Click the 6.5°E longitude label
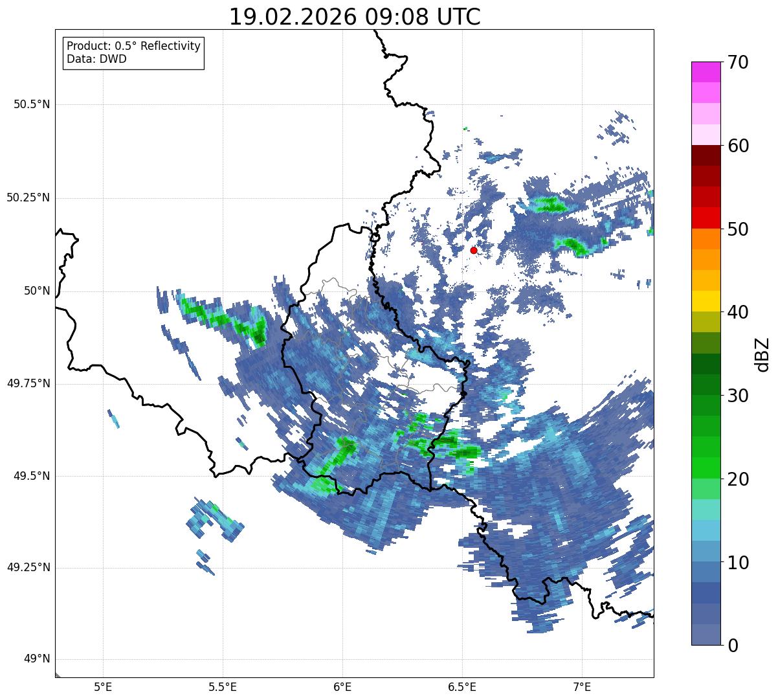Image resolution: width=778 pixels, height=700 pixels. (462, 686)
